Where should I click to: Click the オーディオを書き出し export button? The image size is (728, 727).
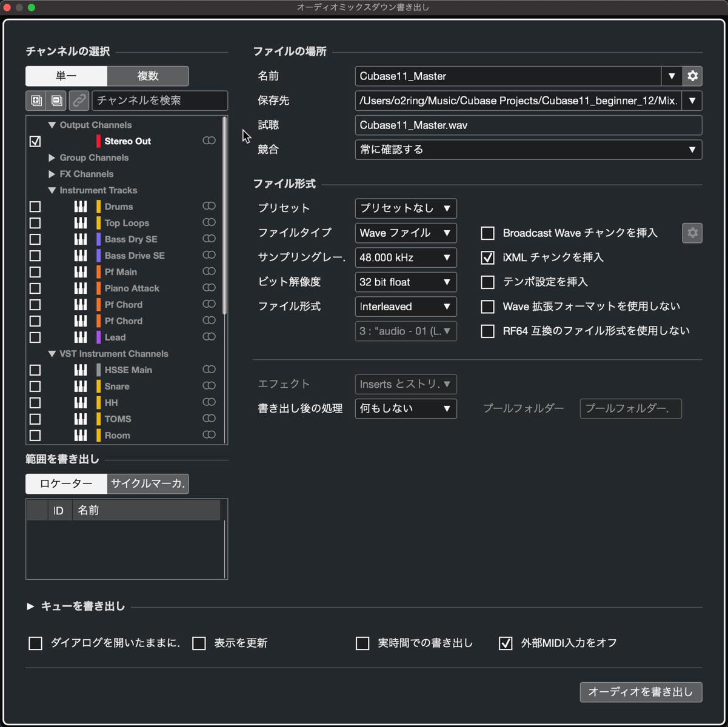pyautogui.click(x=641, y=692)
